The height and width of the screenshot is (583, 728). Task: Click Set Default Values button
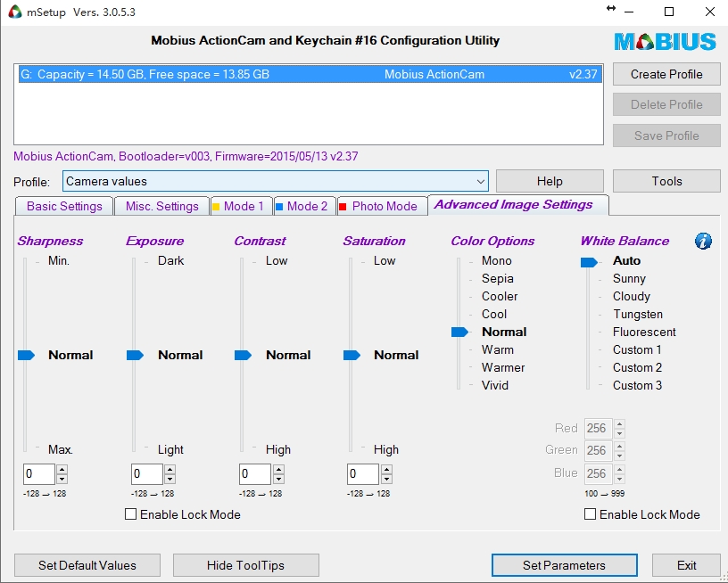[x=87, y=565]
